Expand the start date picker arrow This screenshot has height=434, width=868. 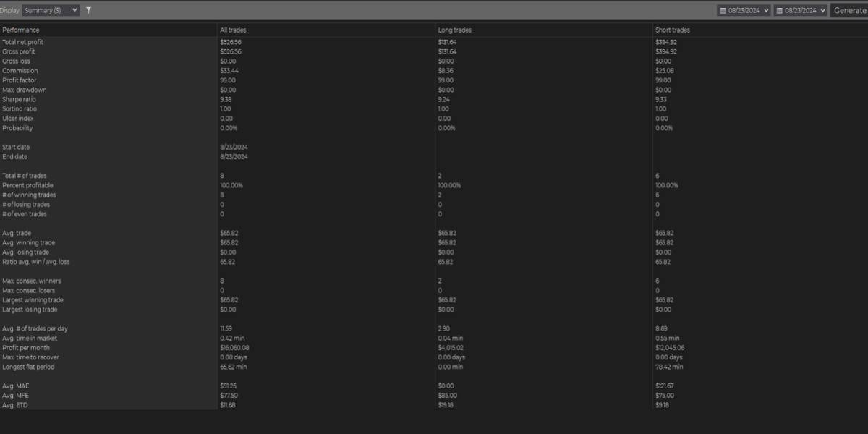tap(765, 10)
